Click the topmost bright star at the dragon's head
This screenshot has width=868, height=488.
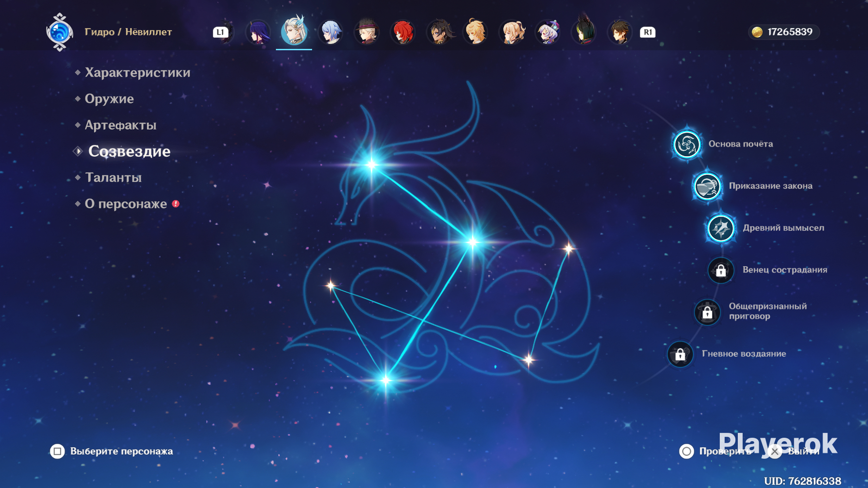(372, 164)
